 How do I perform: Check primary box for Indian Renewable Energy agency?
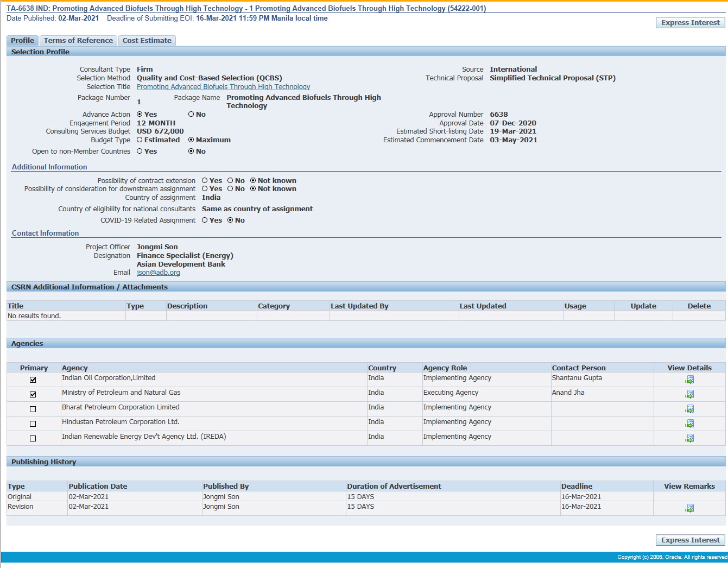(33, 438)
